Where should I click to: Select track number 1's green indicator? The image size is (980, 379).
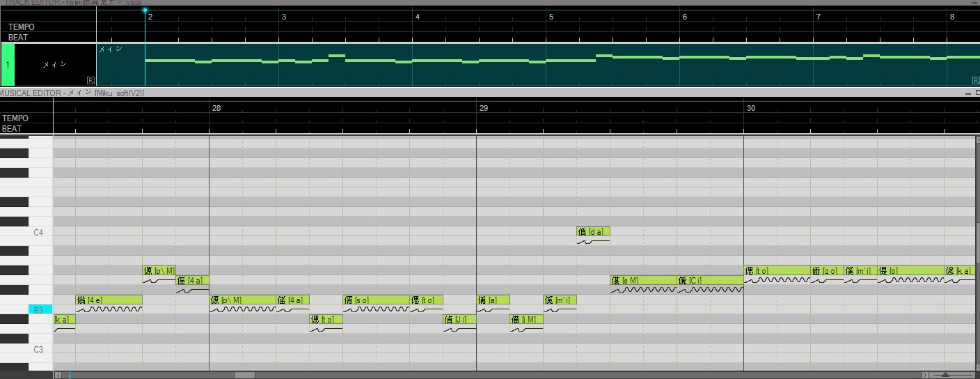[x=8, y=64]
